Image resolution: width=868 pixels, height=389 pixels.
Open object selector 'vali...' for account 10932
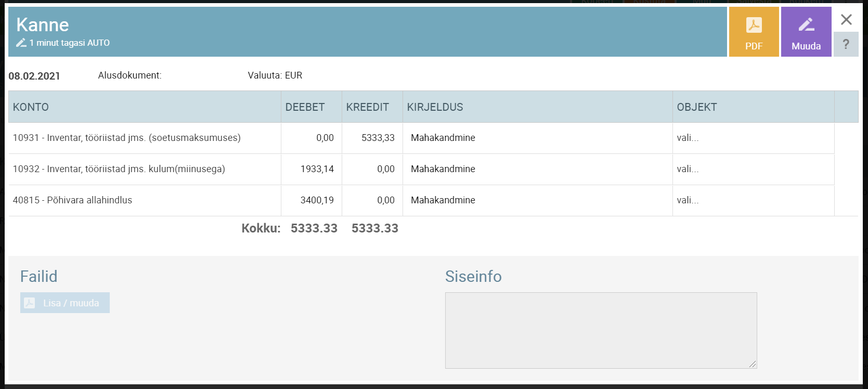point(688,169)
